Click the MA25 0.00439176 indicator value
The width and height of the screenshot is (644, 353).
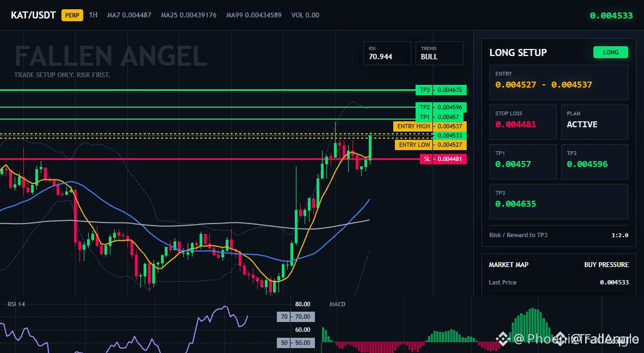click(x=189, y=15)
